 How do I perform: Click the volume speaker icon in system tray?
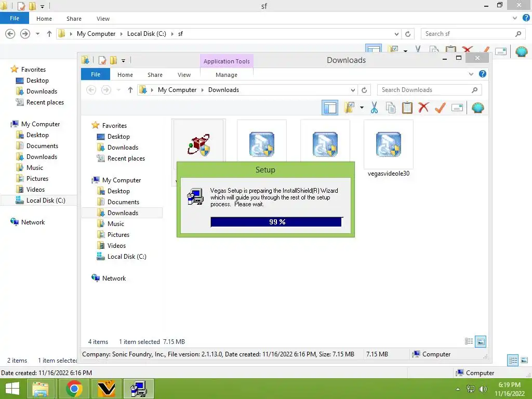pos(483,389)
